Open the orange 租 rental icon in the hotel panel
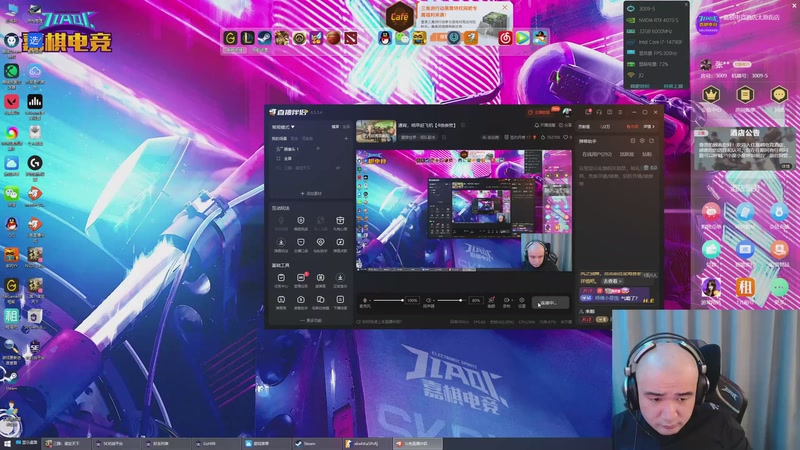The height and width of the screenshot is (450, 800). [x=745, y=287]
